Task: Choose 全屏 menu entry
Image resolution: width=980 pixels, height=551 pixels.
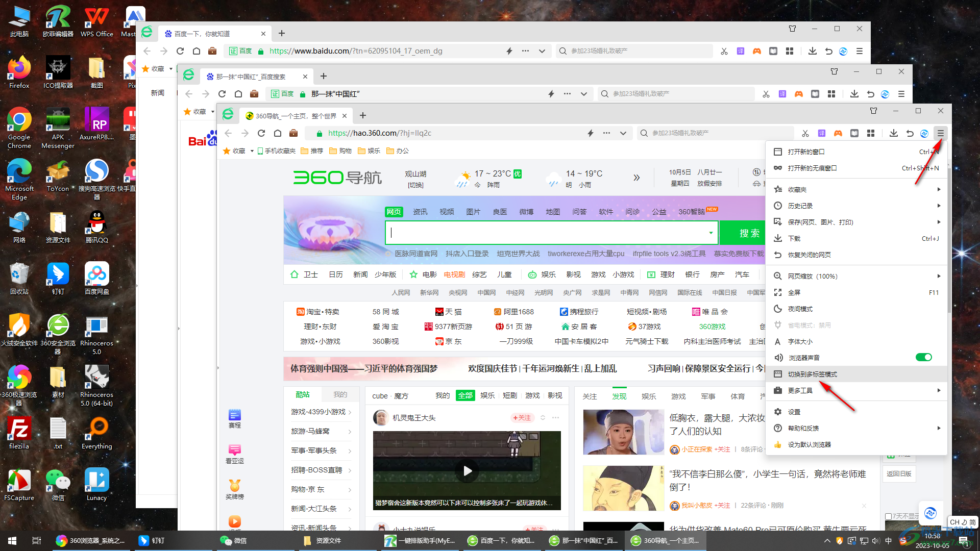Action: pyautogui.click(x=856, y=292)
